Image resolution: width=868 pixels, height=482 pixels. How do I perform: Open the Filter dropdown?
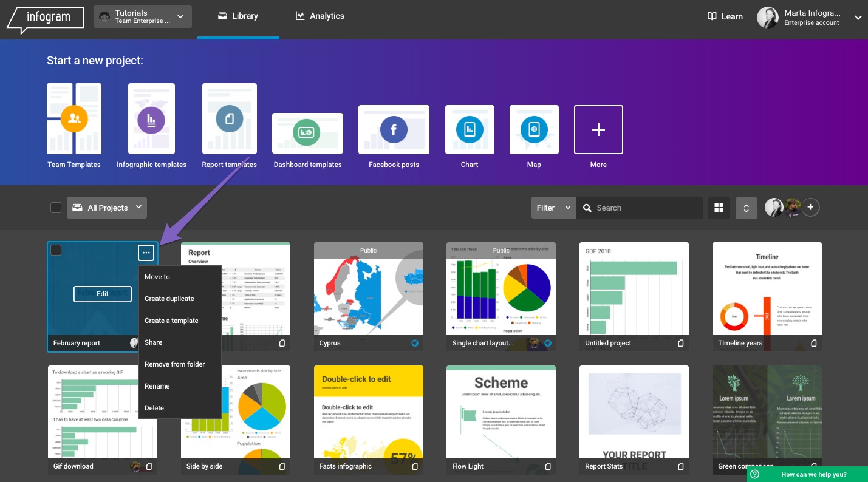[x=553, y=208]
